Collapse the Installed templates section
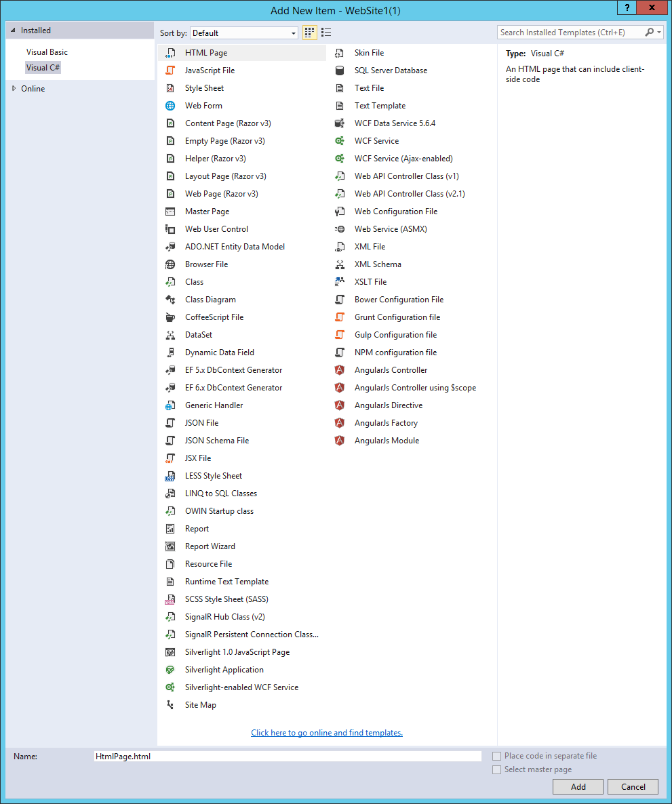672x804 pixels. pyautogui.click(x=14, y=31)
